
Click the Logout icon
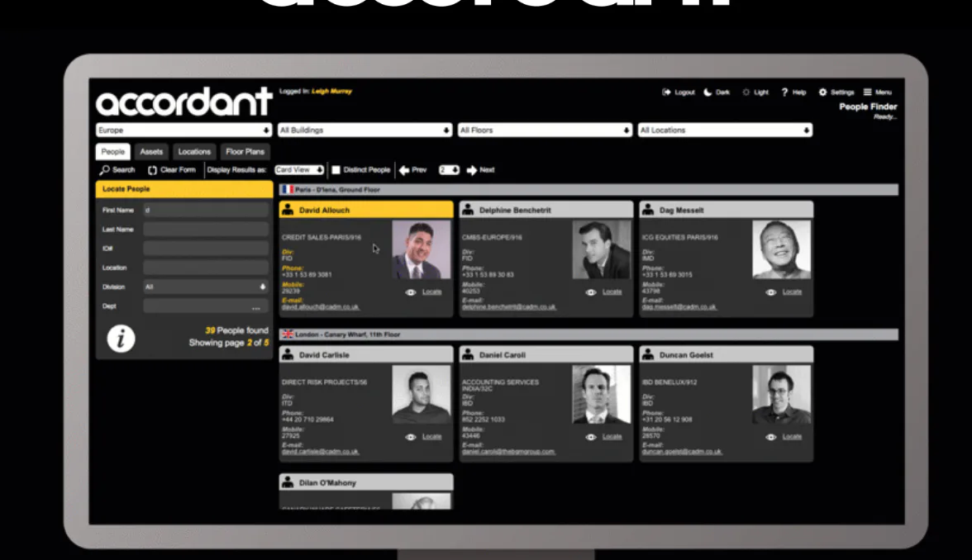tap(666, 93)
